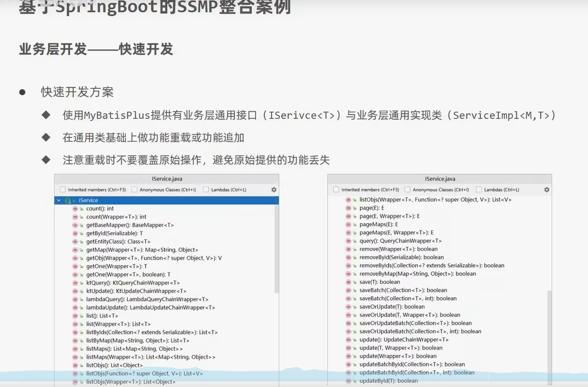Select the saveOrUpdateBatch(Collection<T>): boolean row
This screenshot has width=588, height=387.
click(438, 323)
